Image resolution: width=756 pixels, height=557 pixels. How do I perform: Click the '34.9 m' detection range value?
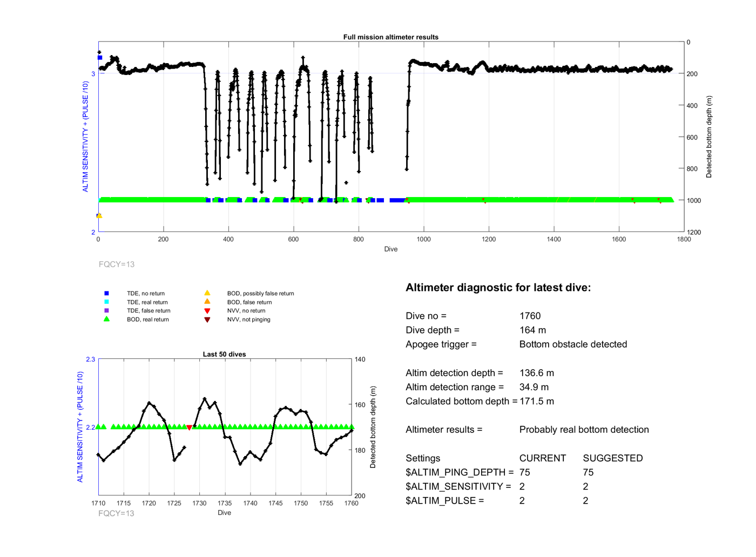[x=534, y=387]
